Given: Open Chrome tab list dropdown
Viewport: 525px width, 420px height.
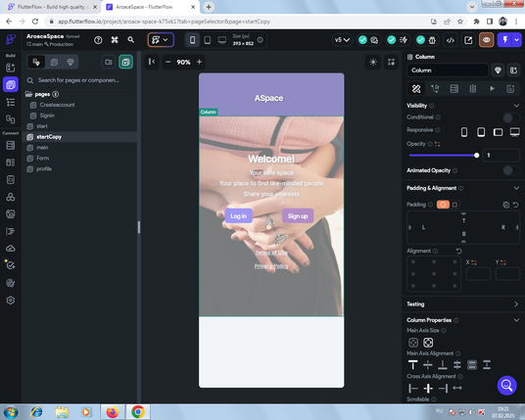Looking at the screenshot, I should (472, 7).
